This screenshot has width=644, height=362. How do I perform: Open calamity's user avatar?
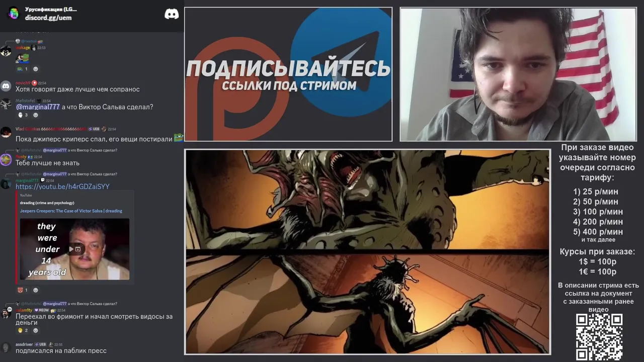(x=6, y=313)
